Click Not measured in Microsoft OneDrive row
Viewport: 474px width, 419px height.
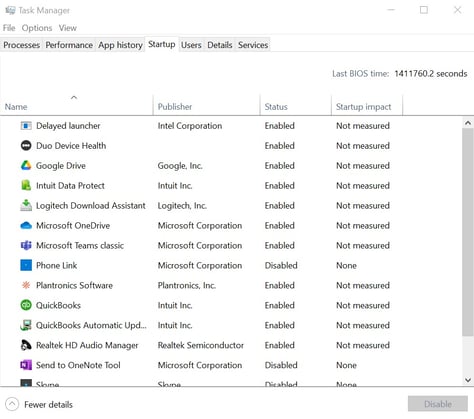[x=363, y=225]
